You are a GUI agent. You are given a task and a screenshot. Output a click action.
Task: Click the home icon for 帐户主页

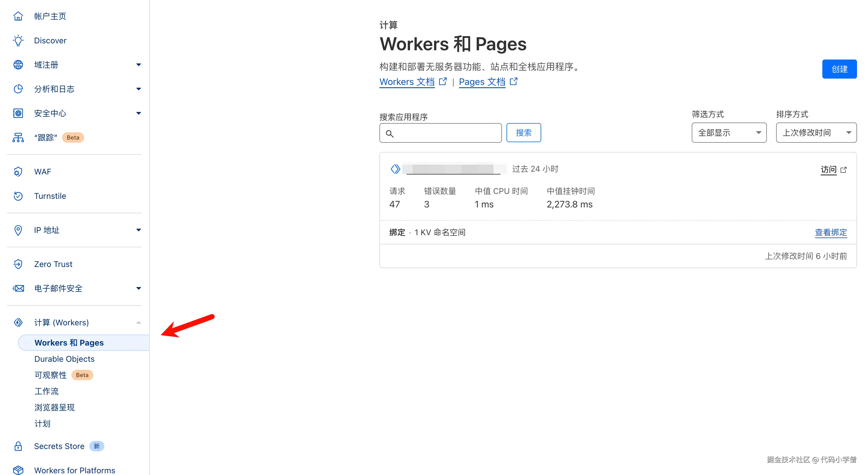[18, 16]
